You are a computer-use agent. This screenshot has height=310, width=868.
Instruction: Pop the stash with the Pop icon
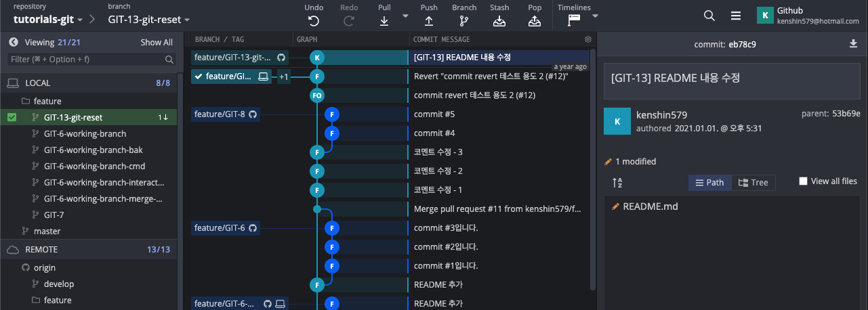pos(535,20)
